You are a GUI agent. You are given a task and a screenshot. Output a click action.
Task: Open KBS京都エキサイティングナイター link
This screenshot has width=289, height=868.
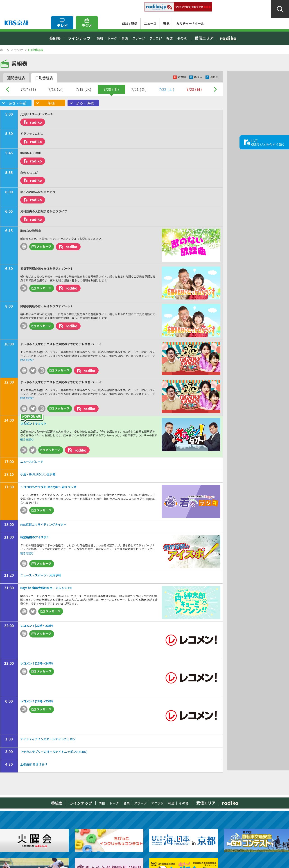43,525
